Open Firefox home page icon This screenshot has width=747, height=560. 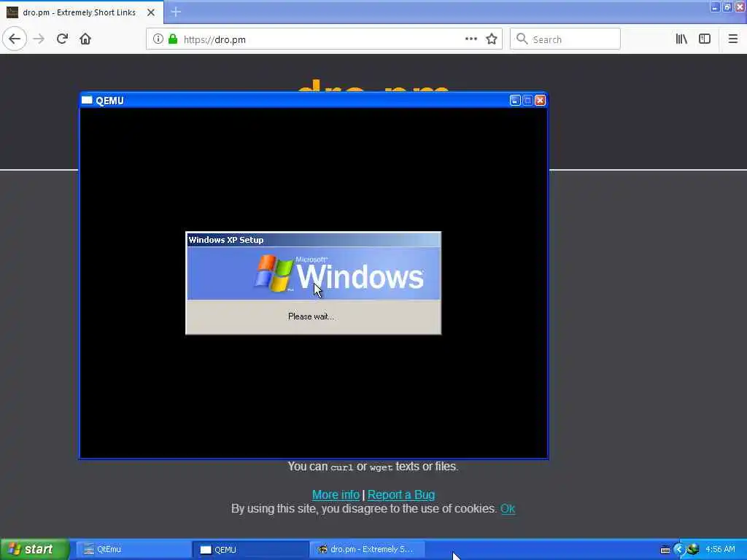(85, 39)
